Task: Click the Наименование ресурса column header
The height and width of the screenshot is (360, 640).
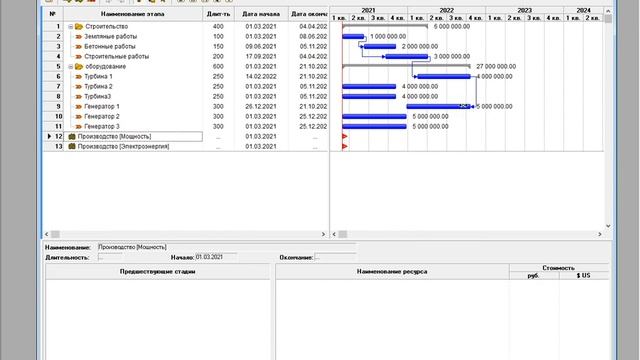Action: 392,271
